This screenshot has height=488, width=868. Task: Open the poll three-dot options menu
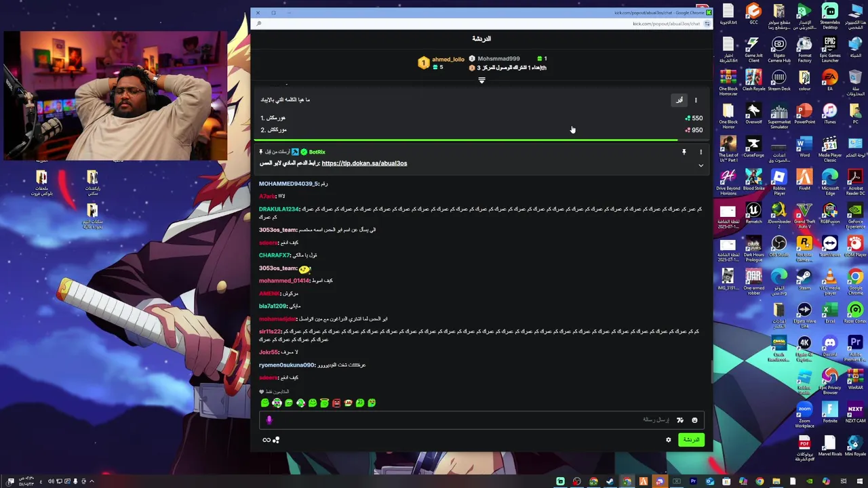tap(695, 100)
